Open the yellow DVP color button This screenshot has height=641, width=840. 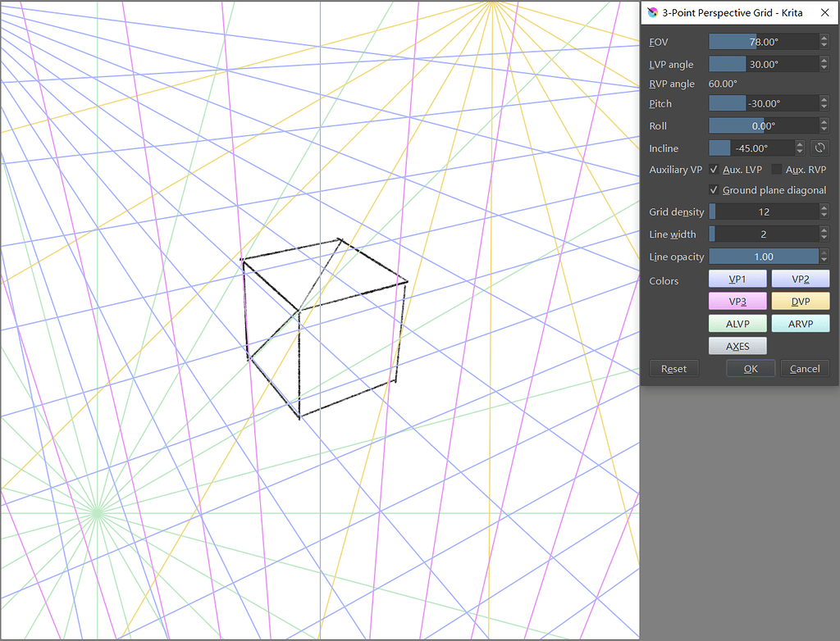(801, 302)
